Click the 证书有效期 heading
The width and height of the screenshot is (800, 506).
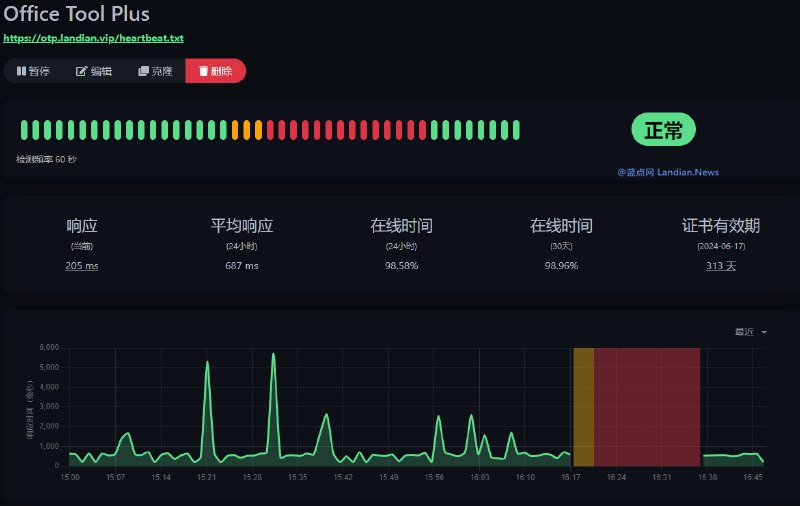721,225
